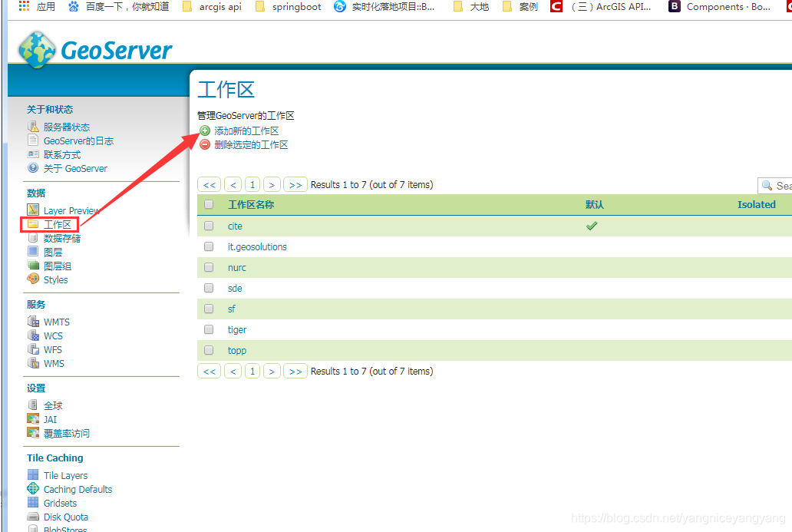This screenshot has height=532, width=792.
Task: Click the Gridsets icon
Action: [33, 502]
